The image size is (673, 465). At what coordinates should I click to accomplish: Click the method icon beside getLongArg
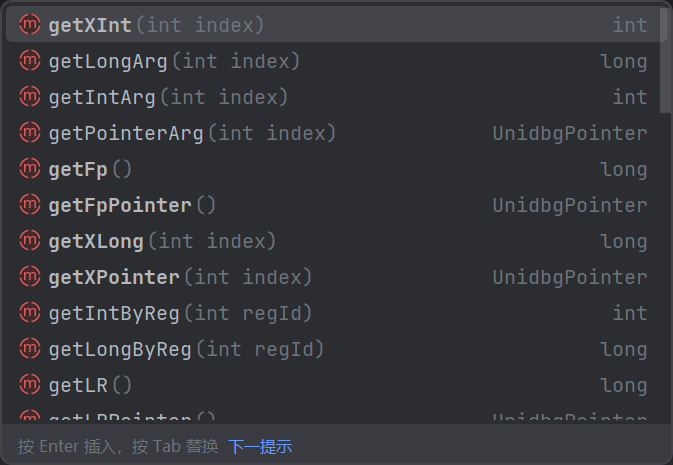tap(30, 61)
